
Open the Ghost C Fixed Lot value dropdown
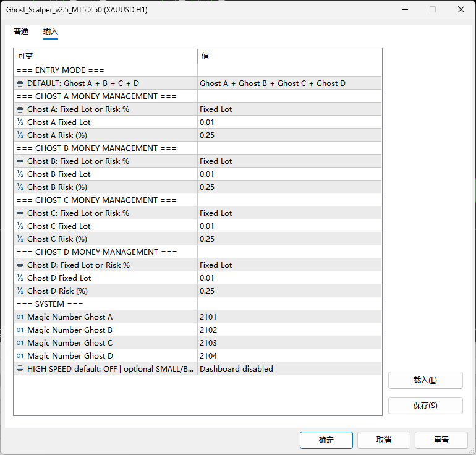[289, 213]
